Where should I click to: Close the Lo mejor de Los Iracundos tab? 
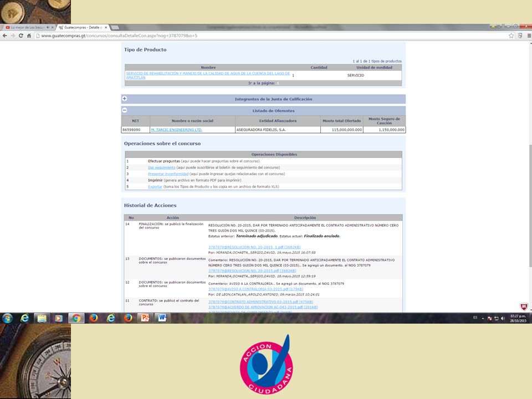coord(53,28)
